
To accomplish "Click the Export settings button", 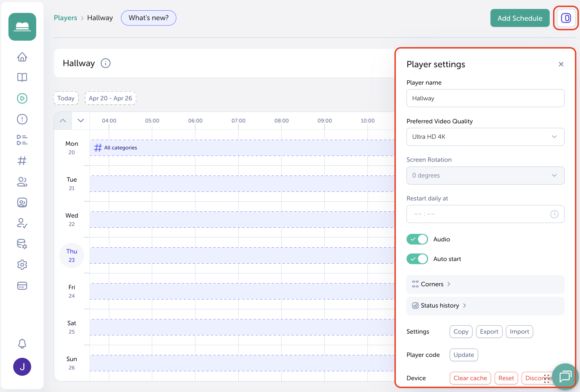I will click(489, 332).
